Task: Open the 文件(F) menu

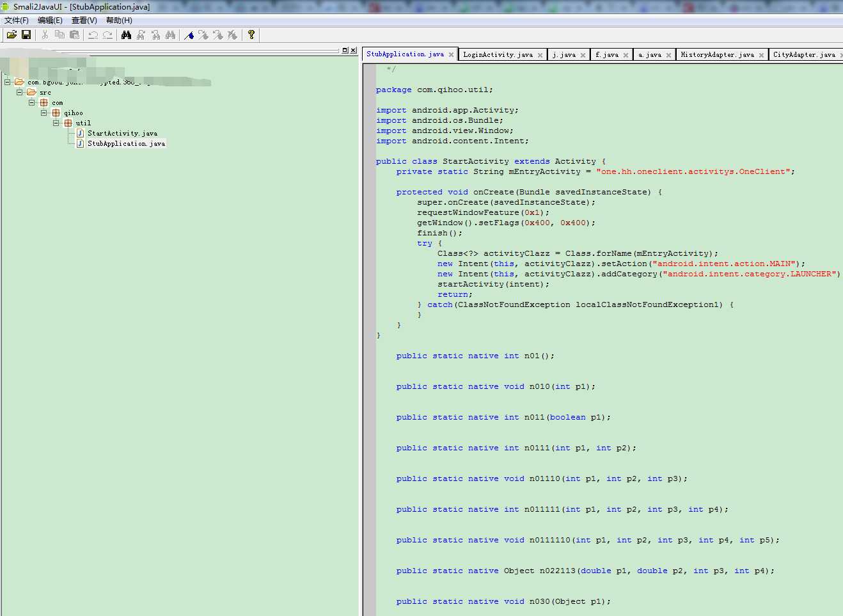Action: 17,20
